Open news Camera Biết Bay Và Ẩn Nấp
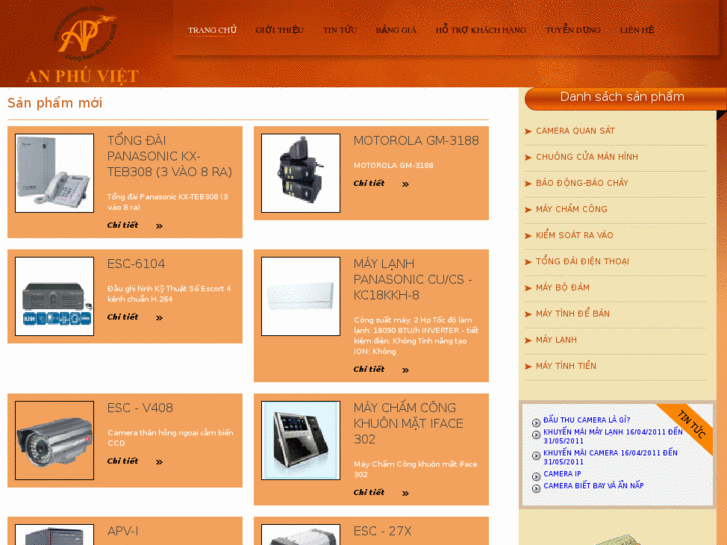This screenshot has width=727, height=545. point(593,486)
